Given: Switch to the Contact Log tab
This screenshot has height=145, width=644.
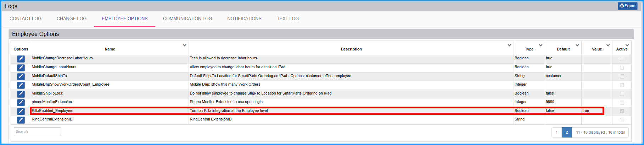Looking at the screenshot, I should tap(26, 18).
